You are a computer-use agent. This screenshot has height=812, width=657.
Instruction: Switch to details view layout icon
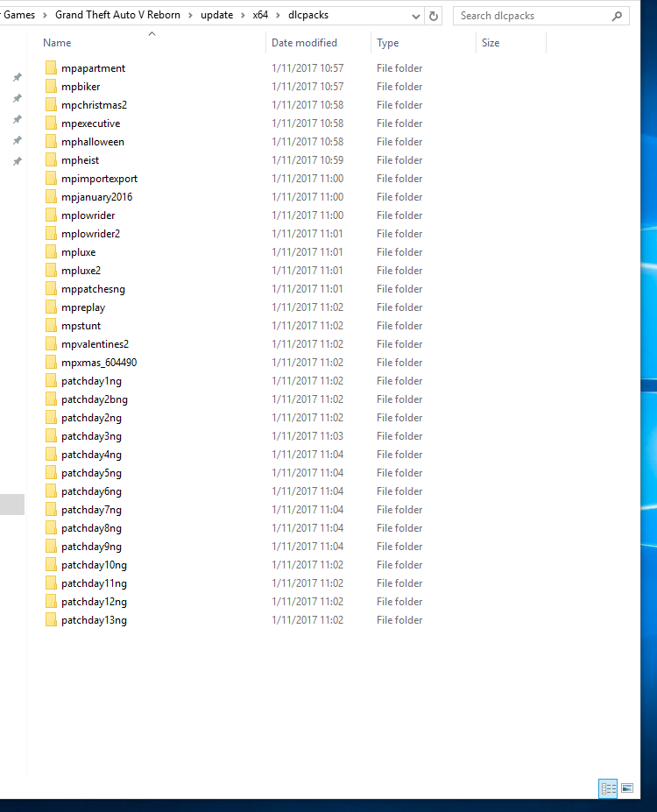(x=608, y=788)
